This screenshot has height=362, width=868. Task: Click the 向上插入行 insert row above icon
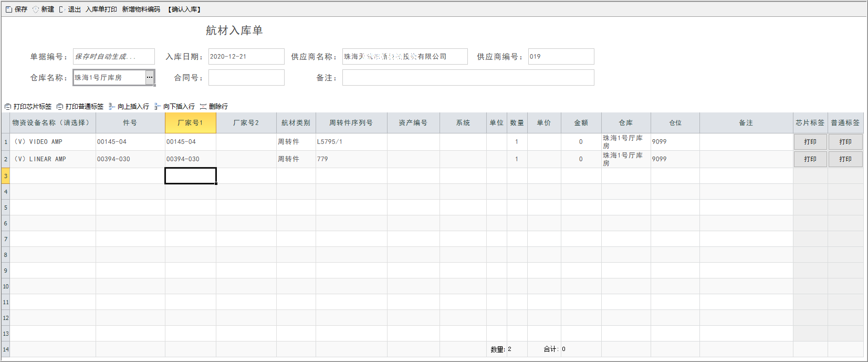112,107
